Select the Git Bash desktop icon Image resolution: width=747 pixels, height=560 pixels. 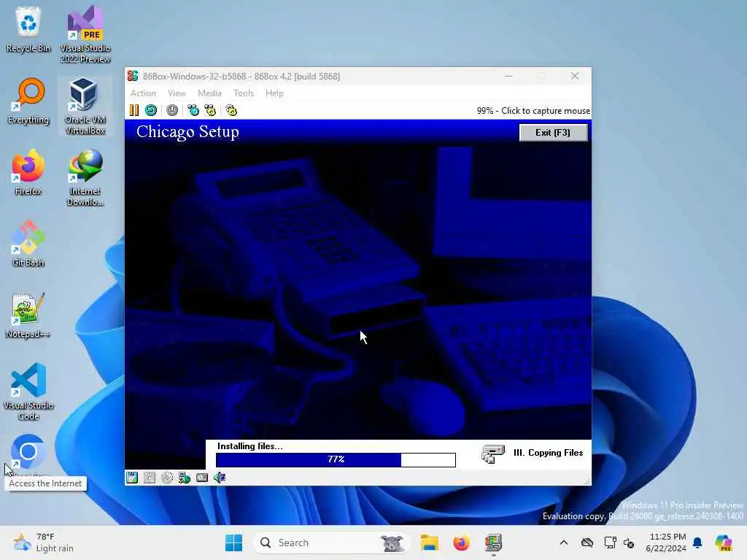pos(28,244)
